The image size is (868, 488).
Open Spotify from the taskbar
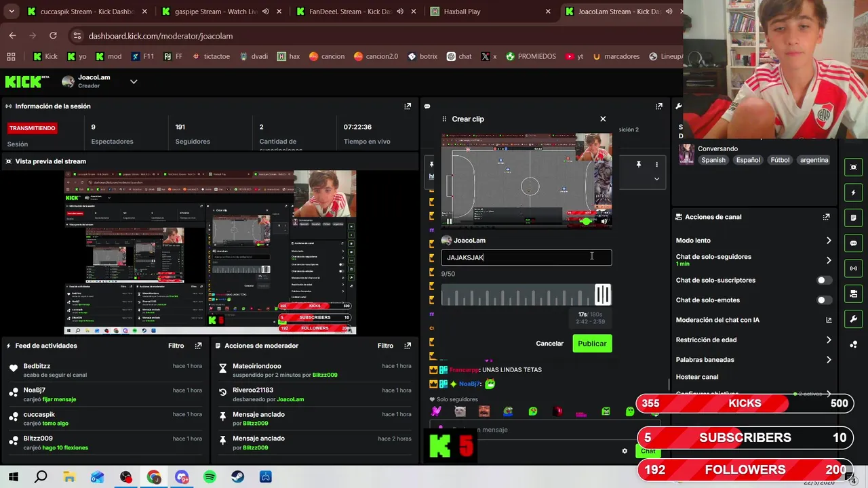[210, 477]
